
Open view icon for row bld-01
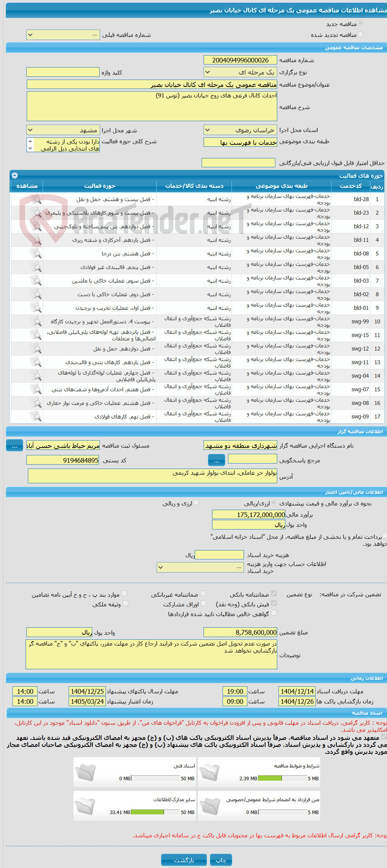[x=36, y=308]
